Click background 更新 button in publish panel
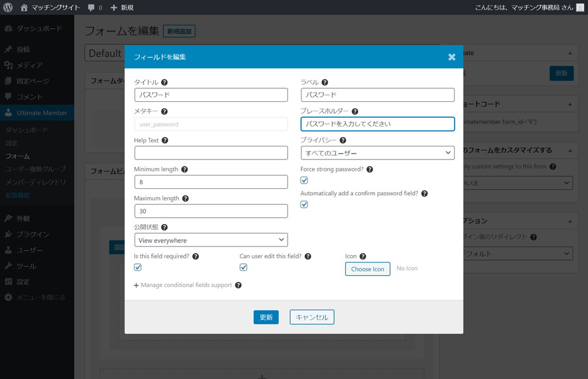The height and width of the screenshot is (379, 588). [x=562, y=73]
